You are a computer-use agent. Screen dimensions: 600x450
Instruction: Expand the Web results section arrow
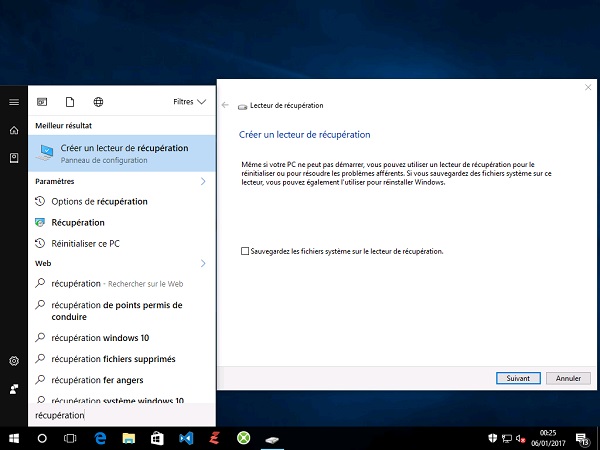pyautogui.click(x=203, y=263)
